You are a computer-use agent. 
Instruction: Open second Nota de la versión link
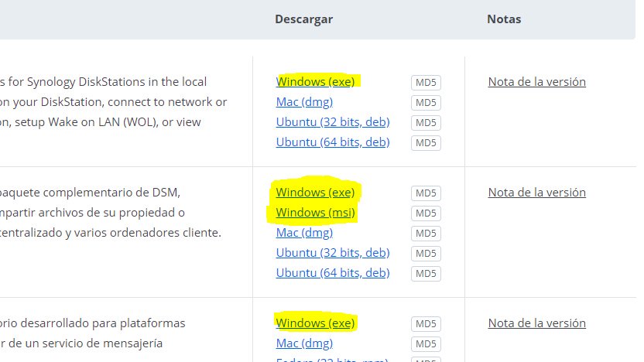tap(537, 192)
